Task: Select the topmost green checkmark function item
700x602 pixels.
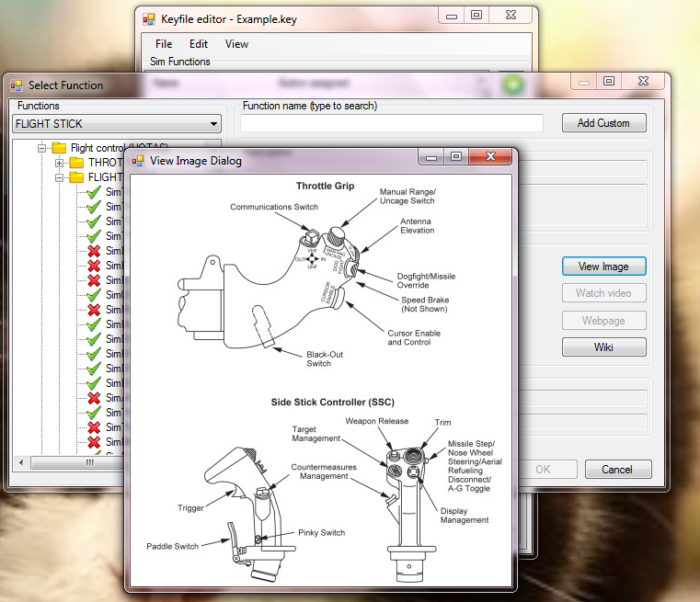Action: pyautogui.click(x=93, y=192)
